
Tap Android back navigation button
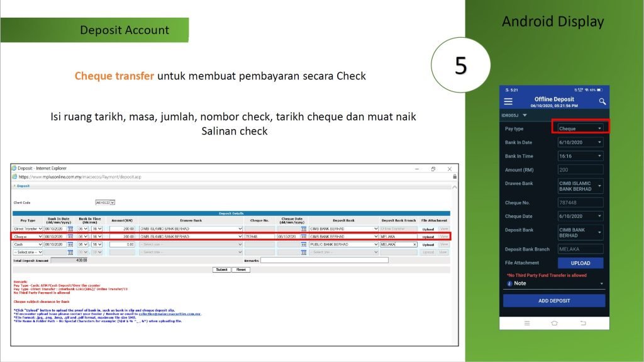coord(583,324)
